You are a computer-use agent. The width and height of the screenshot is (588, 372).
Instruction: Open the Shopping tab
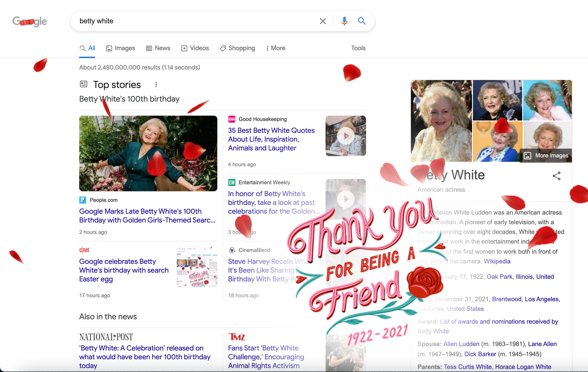(x=237, y=48)
